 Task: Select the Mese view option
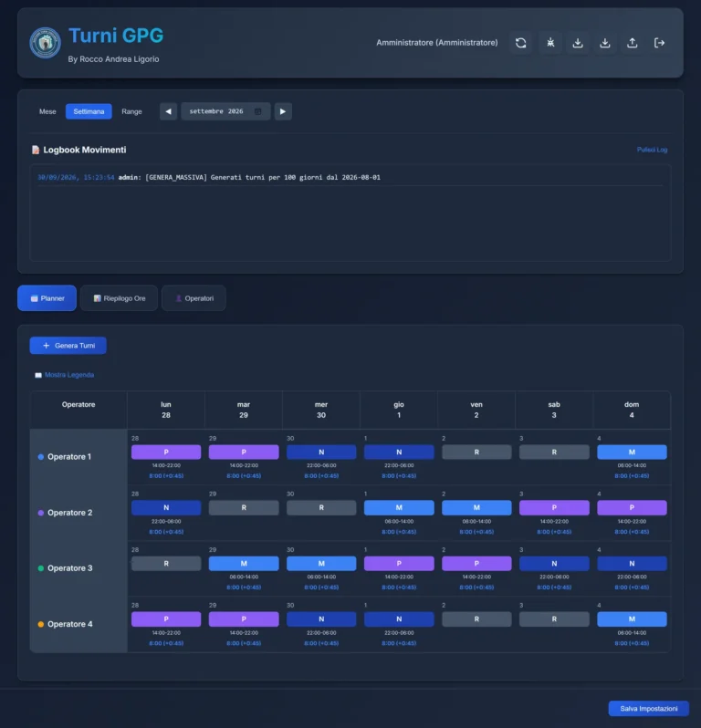pos(47,111)
